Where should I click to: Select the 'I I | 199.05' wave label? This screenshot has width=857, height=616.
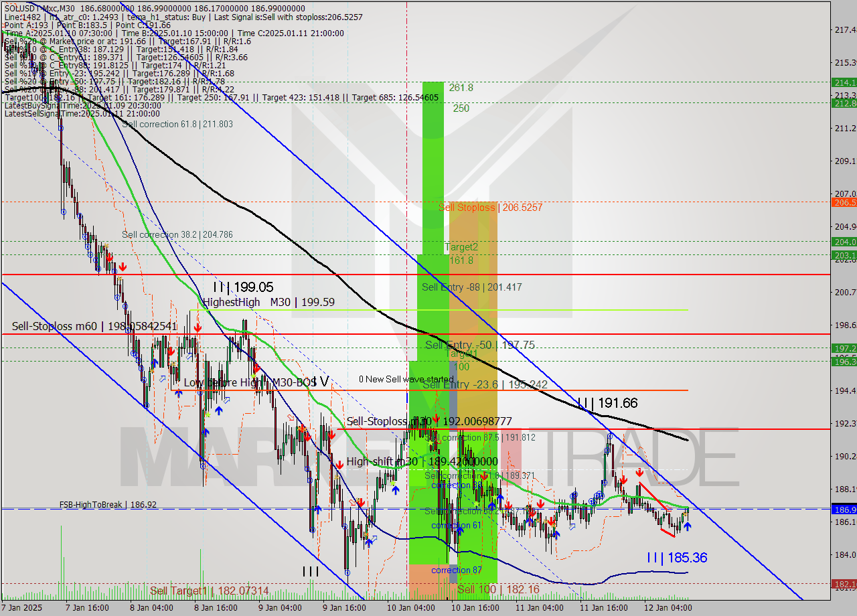[x=243, y=287]
